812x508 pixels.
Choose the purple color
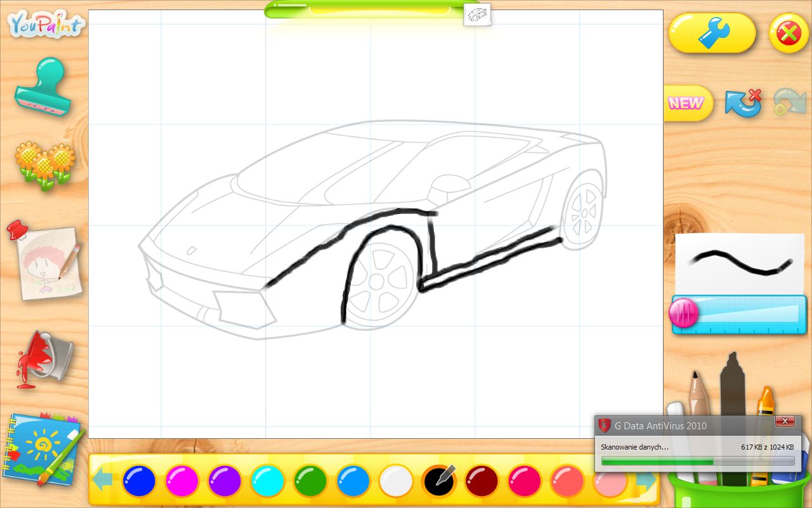(x=225, y=481)
